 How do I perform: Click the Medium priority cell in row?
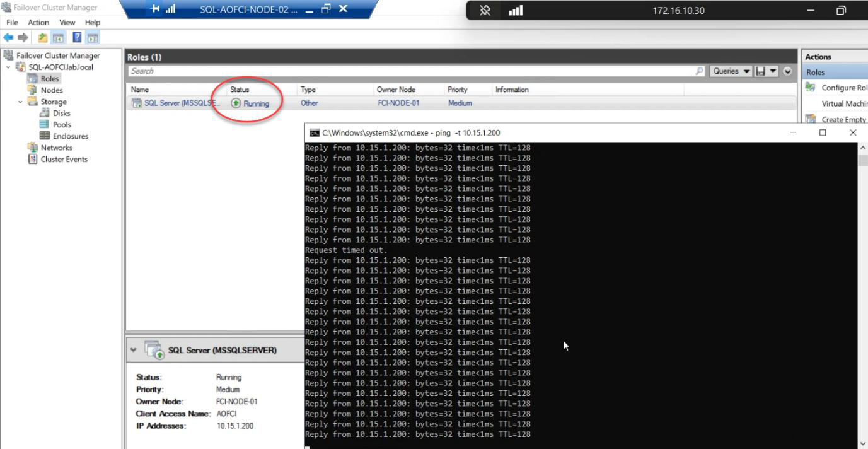pos(460,103)
